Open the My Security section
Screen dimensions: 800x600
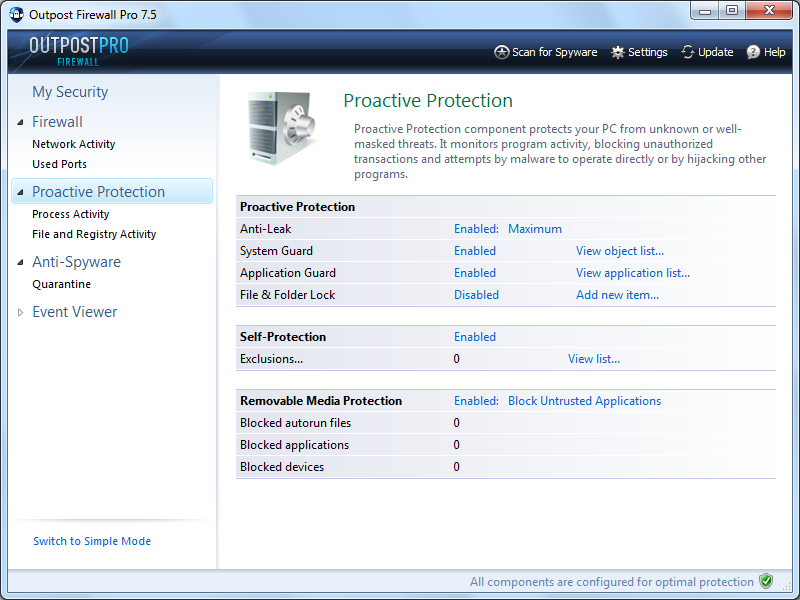click(x=70, y=92)
